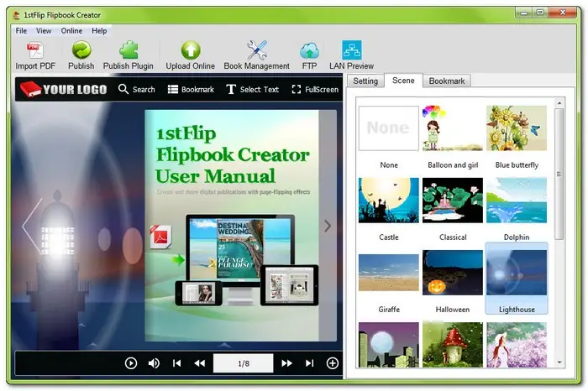Switch to the Setting tab
Image resolution: width=588 pixels, height=391 pixels.
click(365, 81)
